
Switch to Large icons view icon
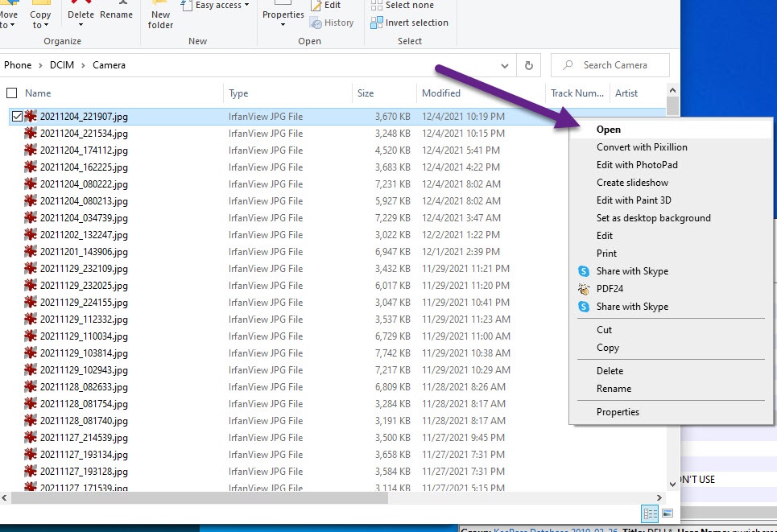[667, 513]
